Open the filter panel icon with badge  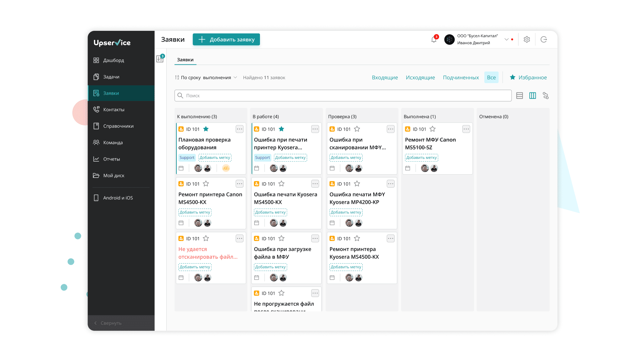160,59
